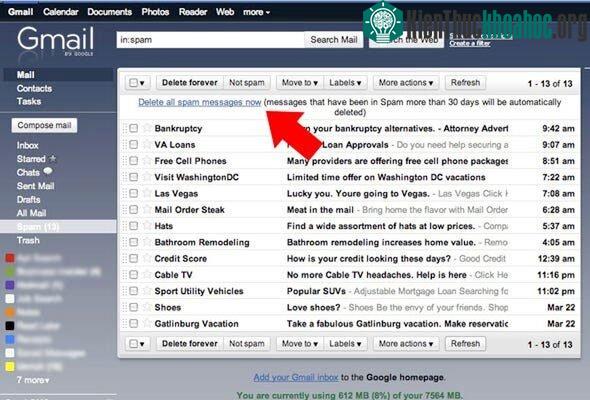Screen dimensions: 590x400
Task: Star the Hats email
Action: tap(147, 225)
